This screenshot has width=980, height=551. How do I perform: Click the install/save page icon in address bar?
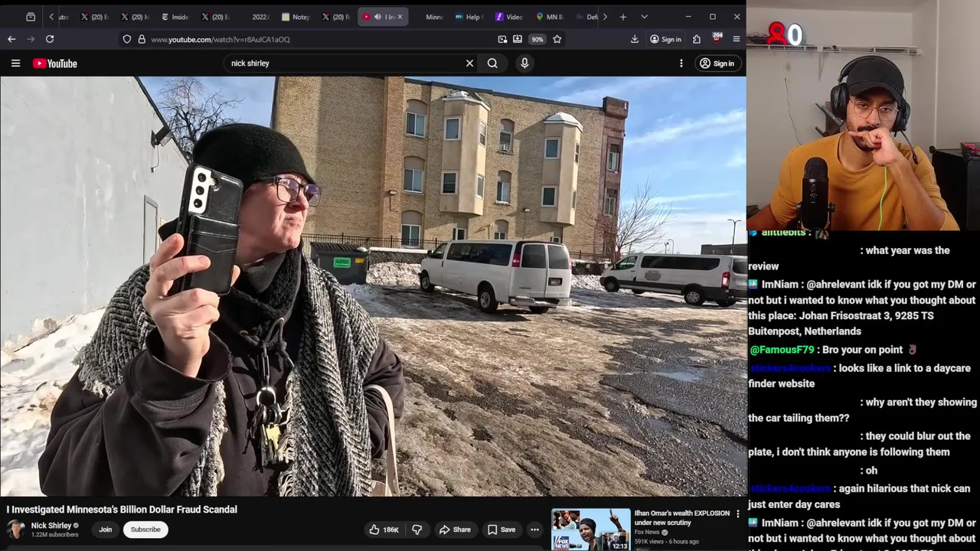pos(518,39)
